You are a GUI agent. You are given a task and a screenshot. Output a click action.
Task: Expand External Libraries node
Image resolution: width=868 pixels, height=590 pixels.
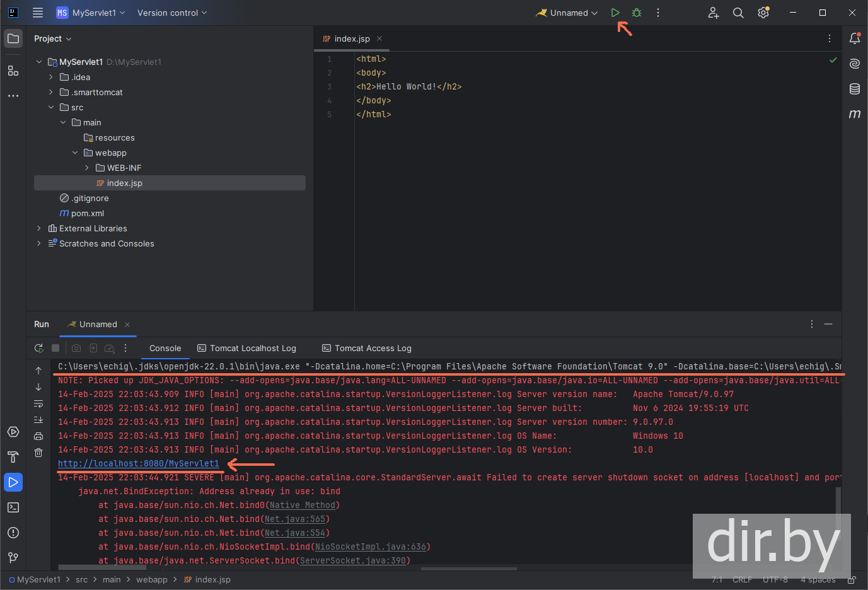(39, 228)
